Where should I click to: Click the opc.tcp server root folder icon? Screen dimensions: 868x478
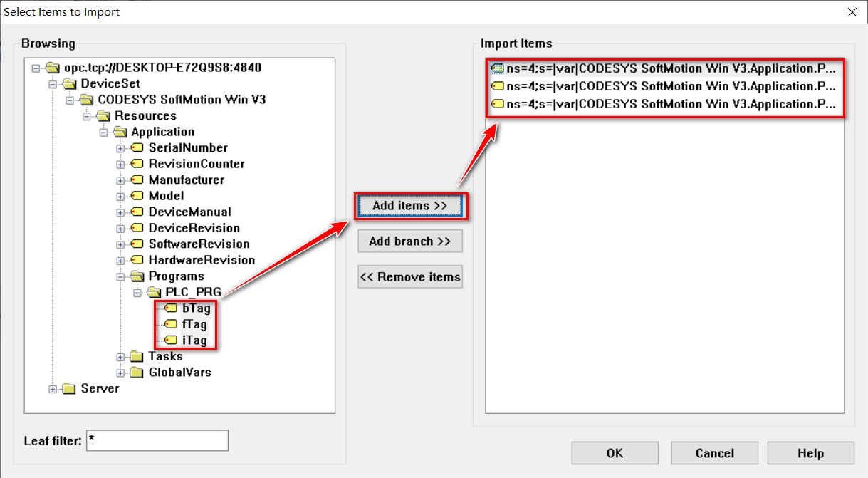[x=53, y=68]
